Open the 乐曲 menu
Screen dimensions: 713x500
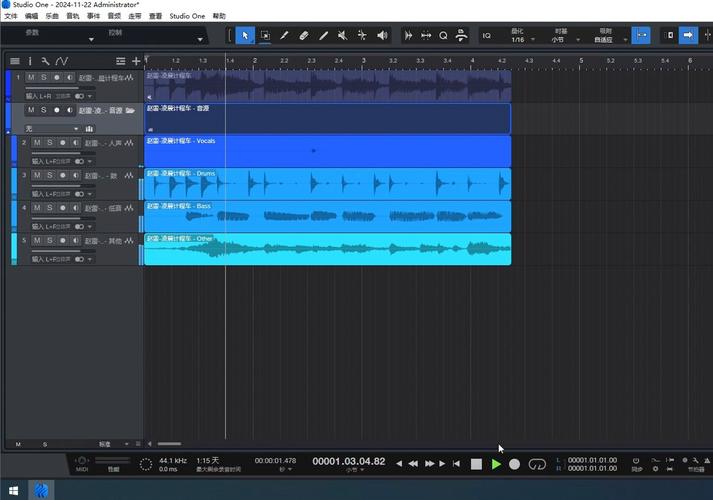[52, 16]
